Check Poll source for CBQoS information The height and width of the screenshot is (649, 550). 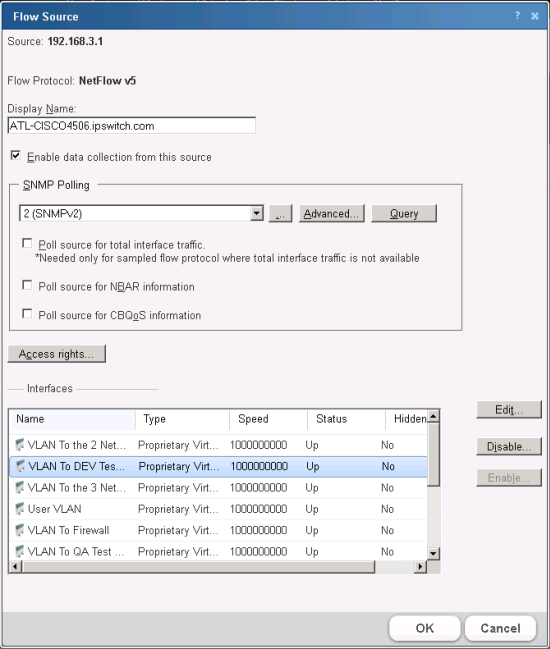[27, 314]
